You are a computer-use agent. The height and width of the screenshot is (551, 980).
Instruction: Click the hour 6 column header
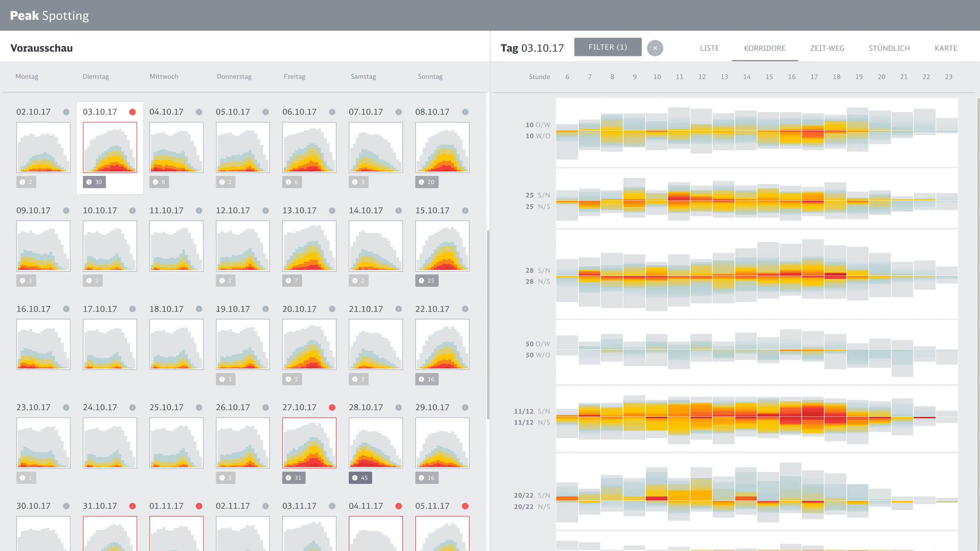point(567,77)
